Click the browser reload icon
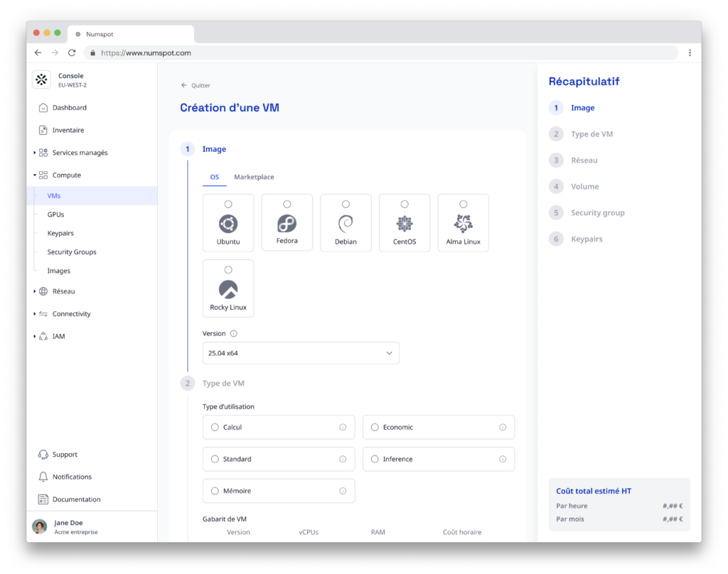The width and height of the screenshot is (728, 574). (72, 53)
